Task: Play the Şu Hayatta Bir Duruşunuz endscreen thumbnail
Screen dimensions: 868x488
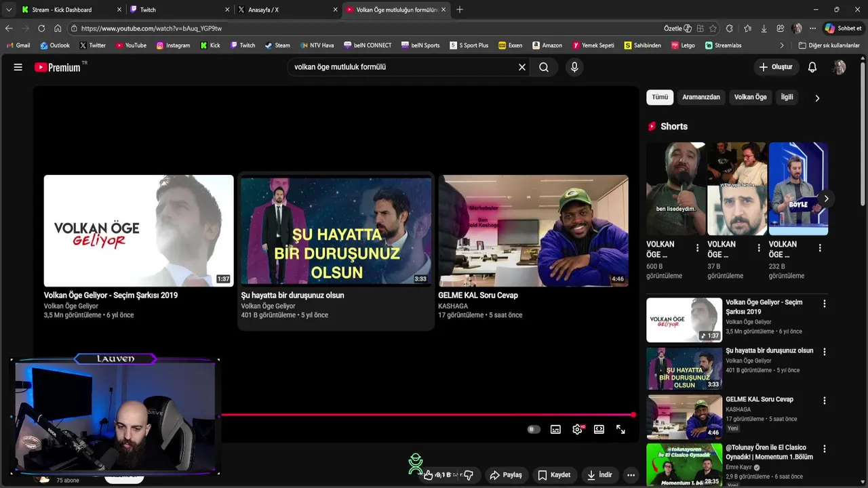Action: [336, 230]
